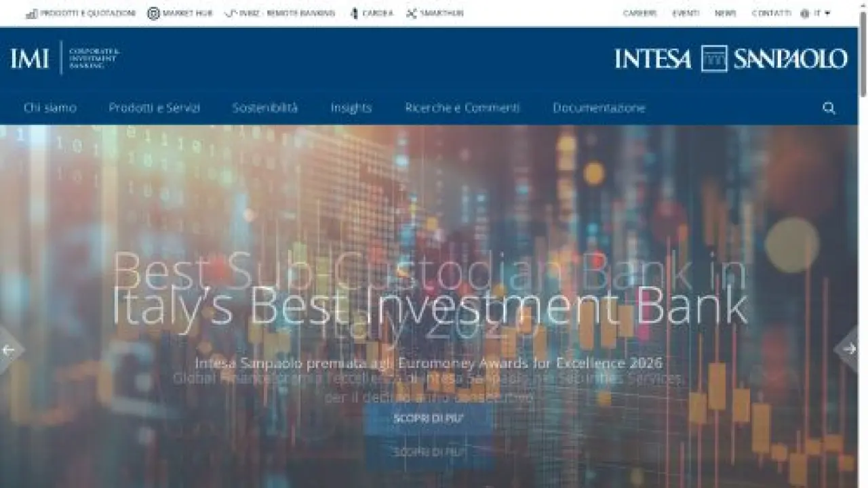
Task: Click the bar chart icon beside Prodotti e Quotazioni
Action: 31,13
